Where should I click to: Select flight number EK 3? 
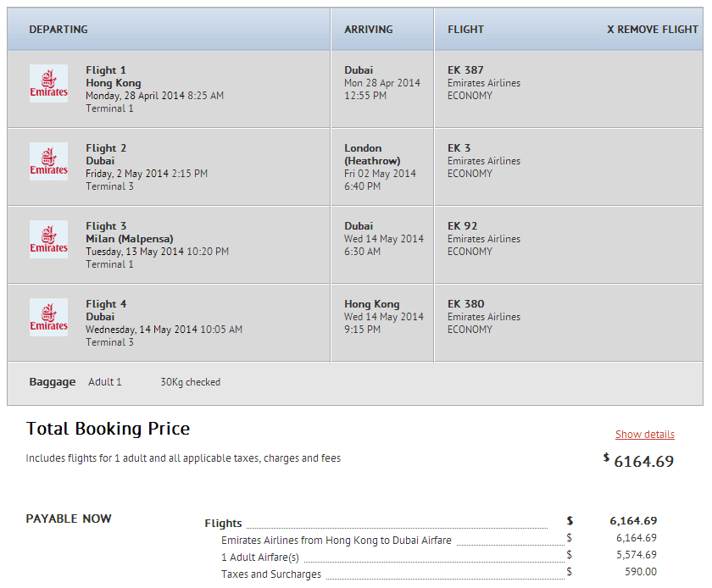click(459, 148)
